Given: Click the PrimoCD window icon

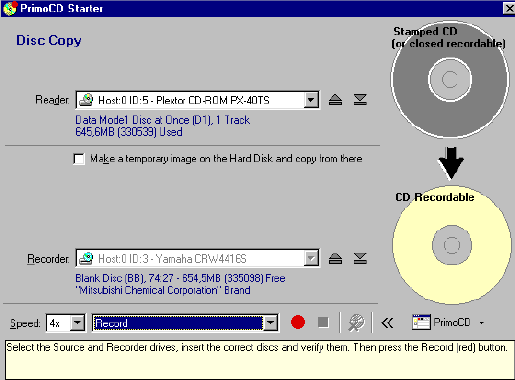Looking at the screenshot, I should (421, 322).
